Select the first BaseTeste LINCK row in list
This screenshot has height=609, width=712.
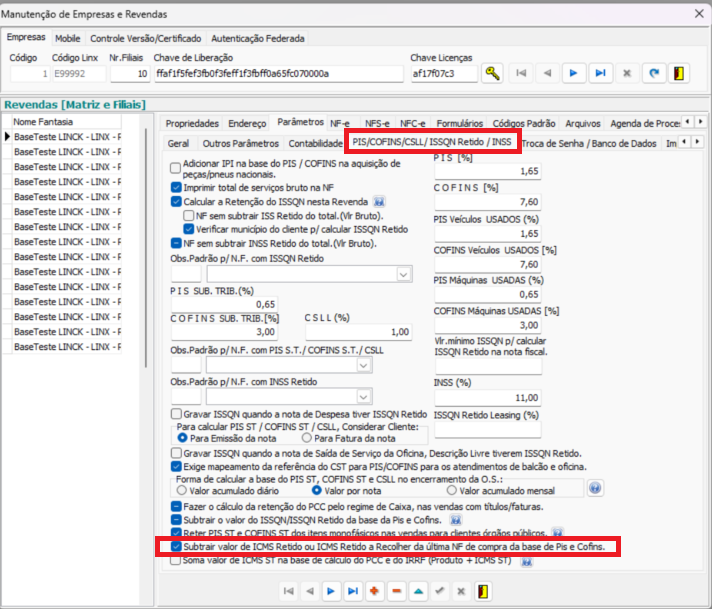coord(67,137)
